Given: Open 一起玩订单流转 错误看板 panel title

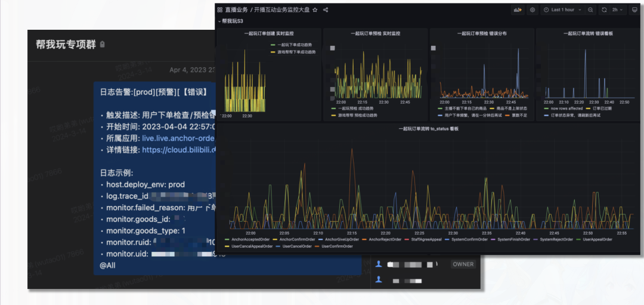Looking at the screenshot, I should coord(588,33).
